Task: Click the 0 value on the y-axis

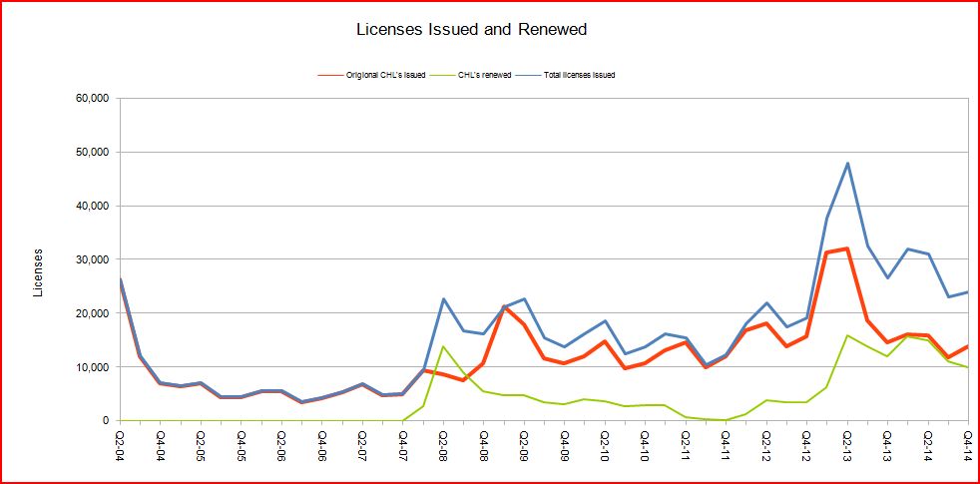Action: pos(105,421)
